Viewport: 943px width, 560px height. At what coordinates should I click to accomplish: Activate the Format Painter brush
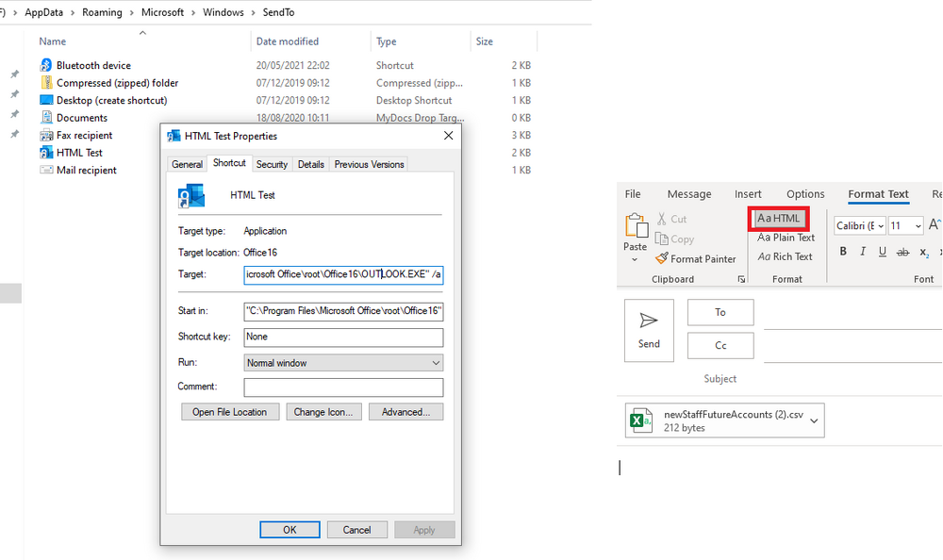coord(662,258)
